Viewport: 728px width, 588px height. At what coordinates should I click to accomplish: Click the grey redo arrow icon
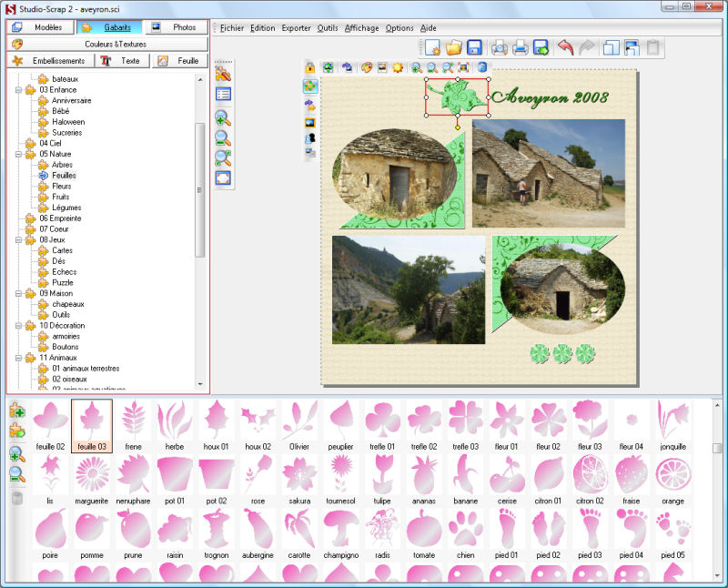click(x=587, y=47)
